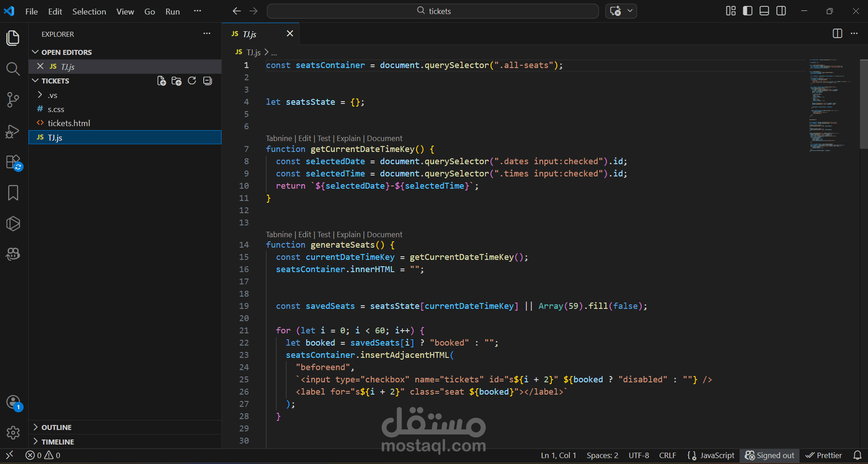This screenshot has height=464, width=868.
Task: Go forward using the navigation arrow
Action: coord(253,11)
